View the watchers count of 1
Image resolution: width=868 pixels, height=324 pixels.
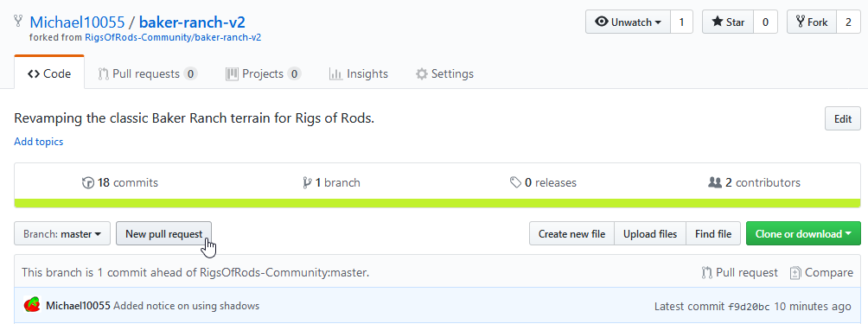pos(681,22)
